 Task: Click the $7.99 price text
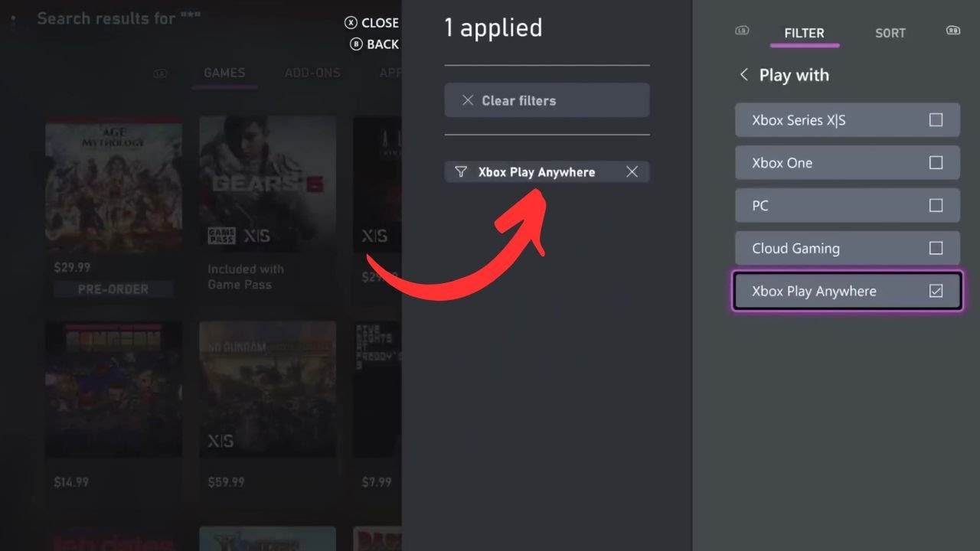click(377, 482)
